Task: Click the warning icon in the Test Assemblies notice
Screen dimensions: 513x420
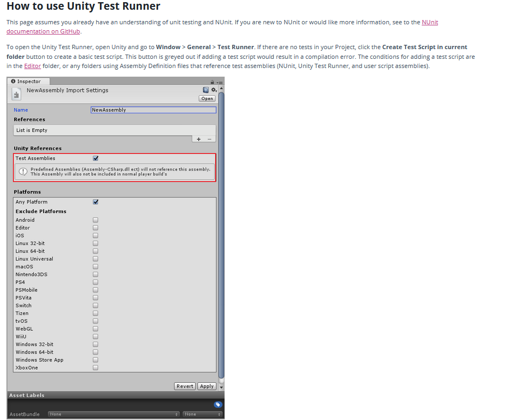Action: pyautogui.click(x=22, y=171)
